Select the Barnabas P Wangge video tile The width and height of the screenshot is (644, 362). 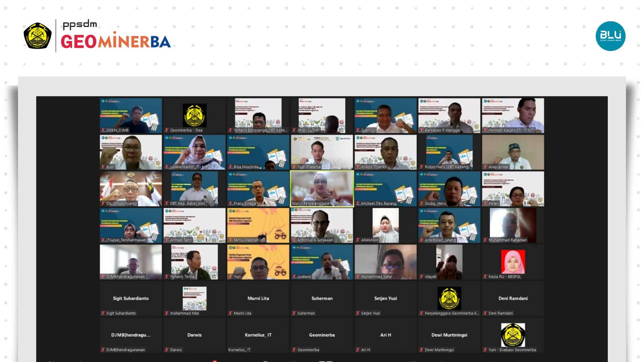[449, 115]
